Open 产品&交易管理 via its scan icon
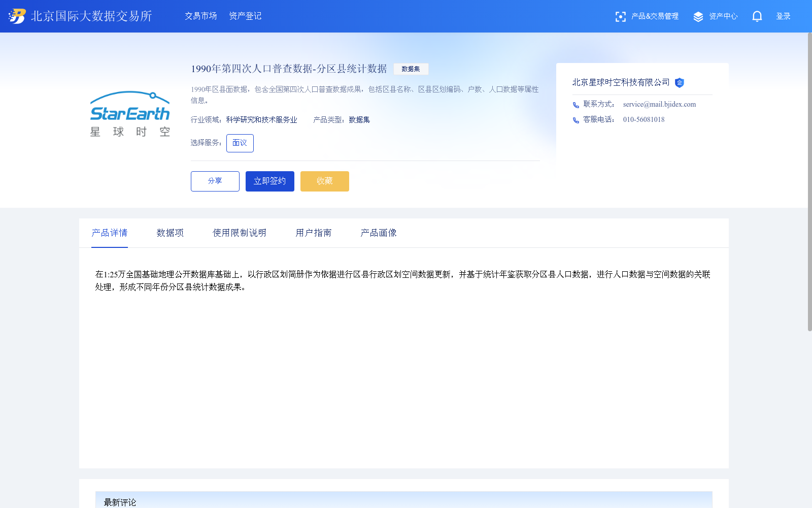The width and height of the screenshot is (812, 508). pos(621,16)
